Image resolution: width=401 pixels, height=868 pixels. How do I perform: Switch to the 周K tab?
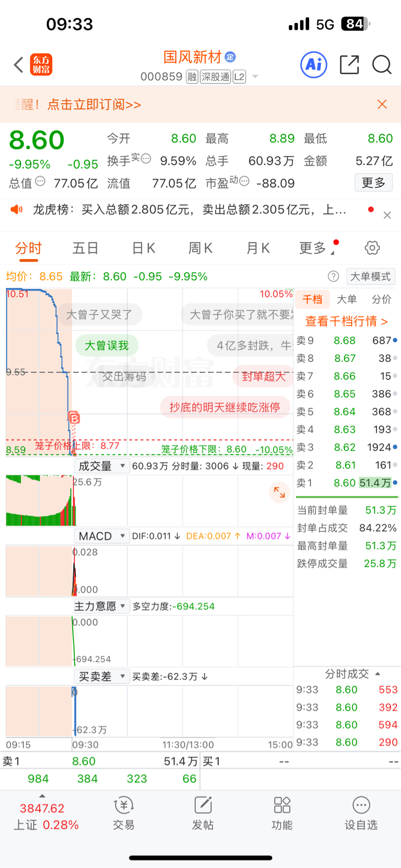click(200, 248)
